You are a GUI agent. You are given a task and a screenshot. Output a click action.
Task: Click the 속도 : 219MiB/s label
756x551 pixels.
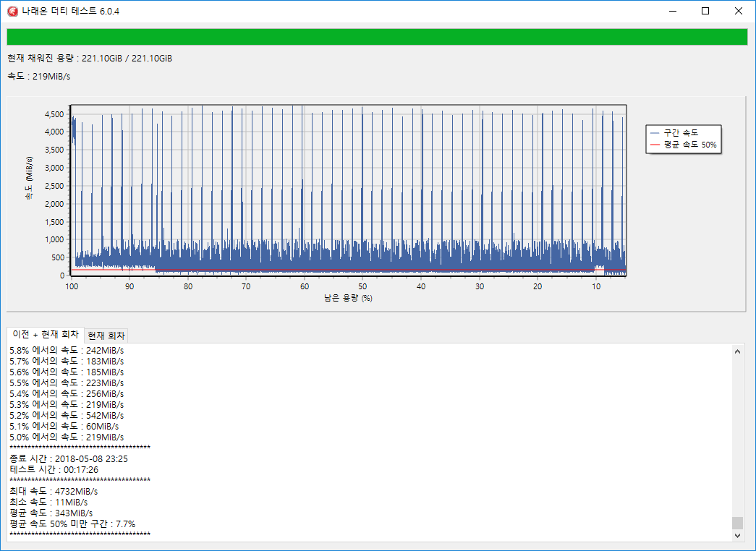pos(38,76)
